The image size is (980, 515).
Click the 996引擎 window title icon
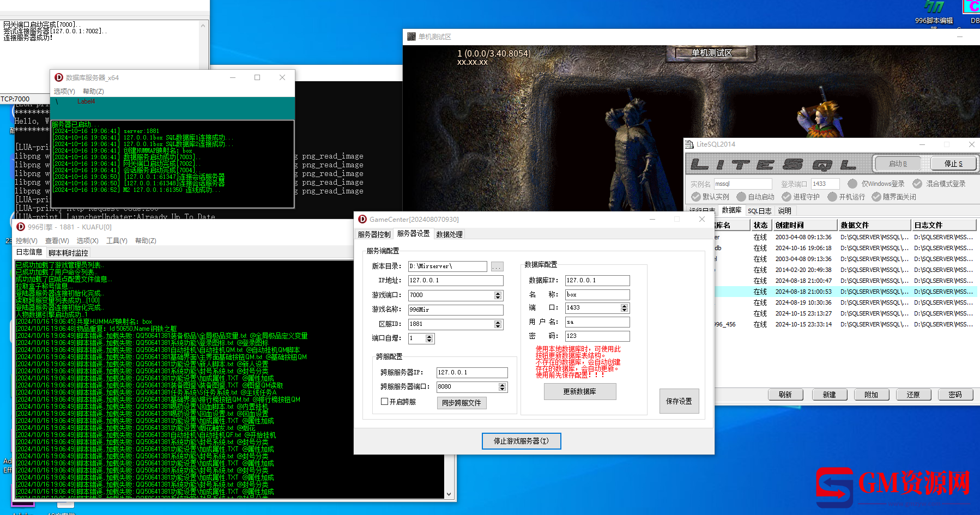tap(21, 227)
